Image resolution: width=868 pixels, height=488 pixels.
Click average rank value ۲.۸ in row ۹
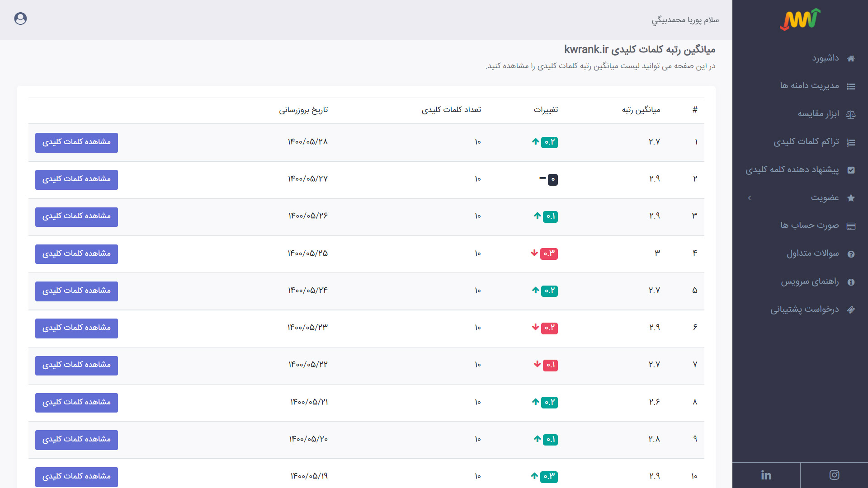pyautogui.click(x=654, y=439)
